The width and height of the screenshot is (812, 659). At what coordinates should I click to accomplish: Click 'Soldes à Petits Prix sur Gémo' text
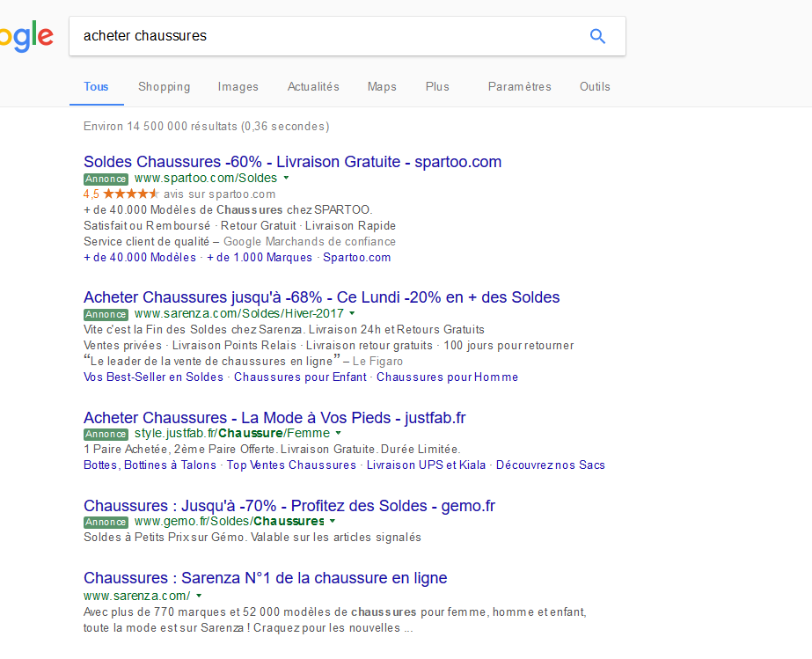(x=164, y=538)
